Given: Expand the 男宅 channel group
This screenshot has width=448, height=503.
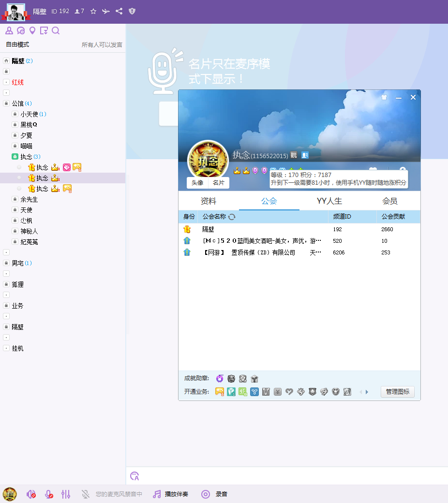Looking at the screenshot, I should pos(6,263).
